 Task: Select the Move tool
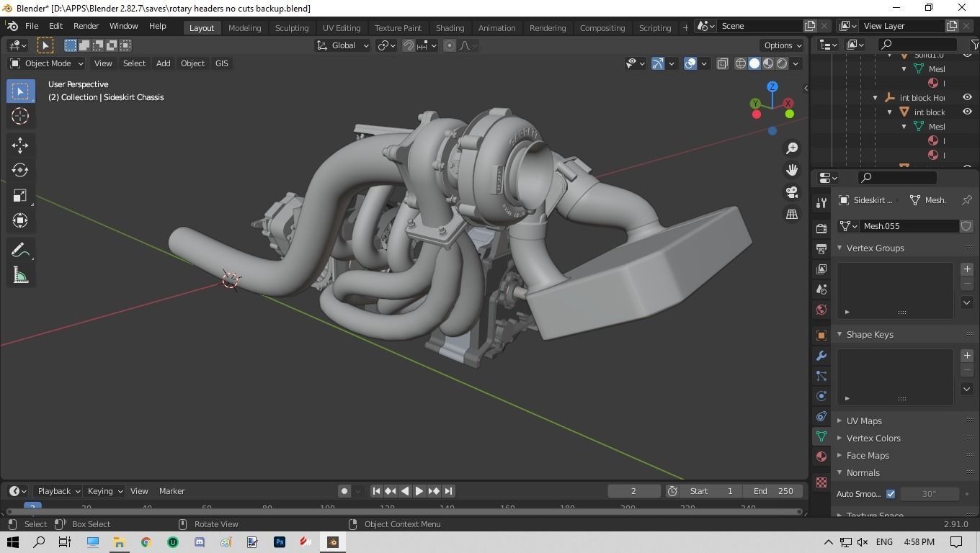[20, 145]
